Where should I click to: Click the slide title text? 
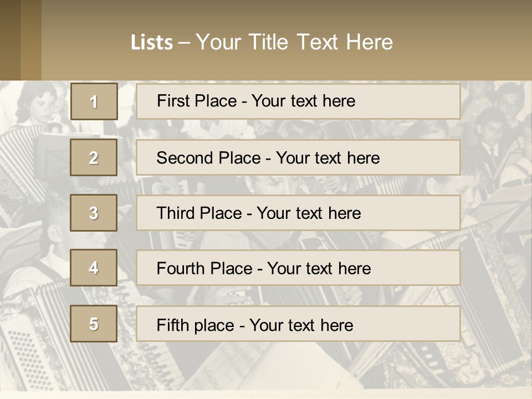click(262, 42)
